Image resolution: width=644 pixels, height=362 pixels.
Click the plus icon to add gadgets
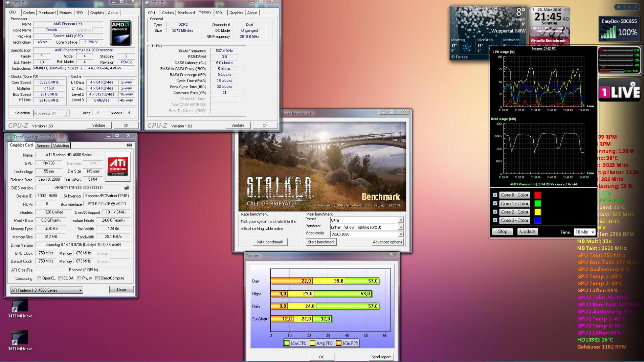(619, 7)
